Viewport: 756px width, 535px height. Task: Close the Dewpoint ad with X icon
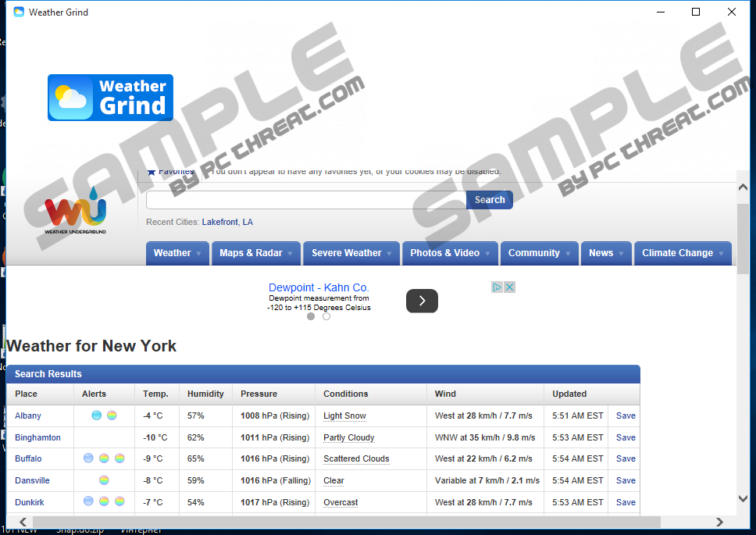509,287
